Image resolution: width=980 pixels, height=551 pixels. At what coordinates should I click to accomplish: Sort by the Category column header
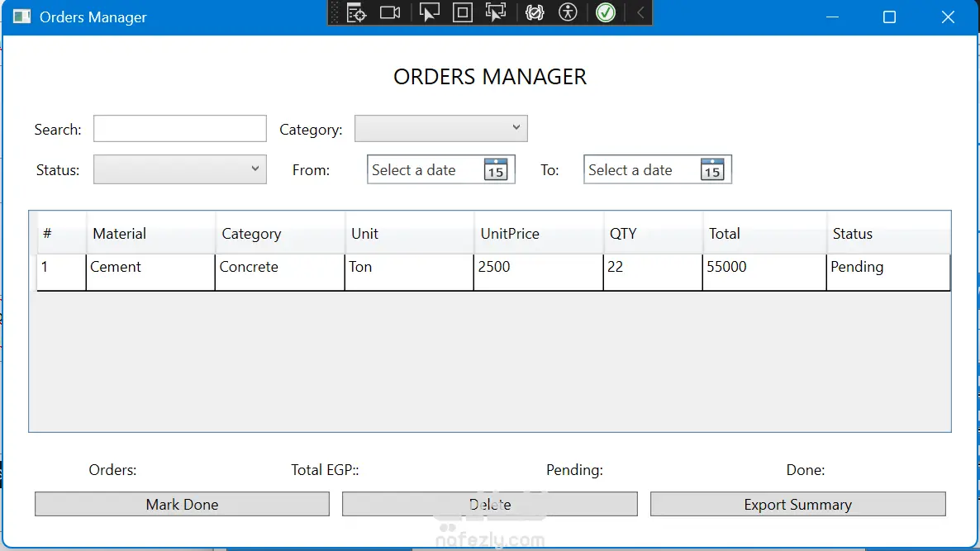tap(280, 233)
